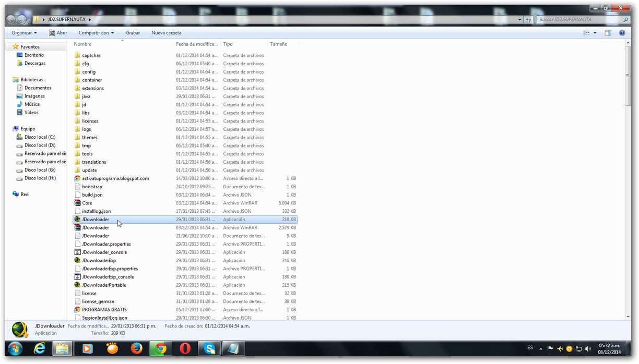Viewport: 639px width, 364px height.
Task: Open Vídeos library
Action: pos(31,112)
